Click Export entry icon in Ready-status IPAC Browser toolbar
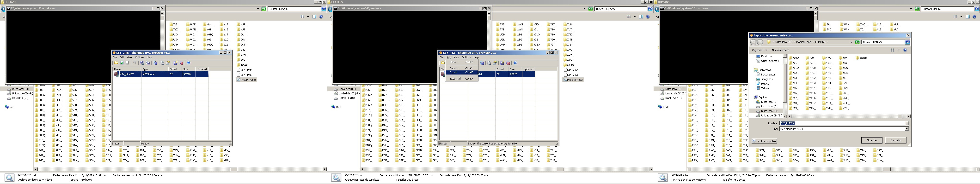Viewport: 980px width, 184px height. [x=148, y=63]
